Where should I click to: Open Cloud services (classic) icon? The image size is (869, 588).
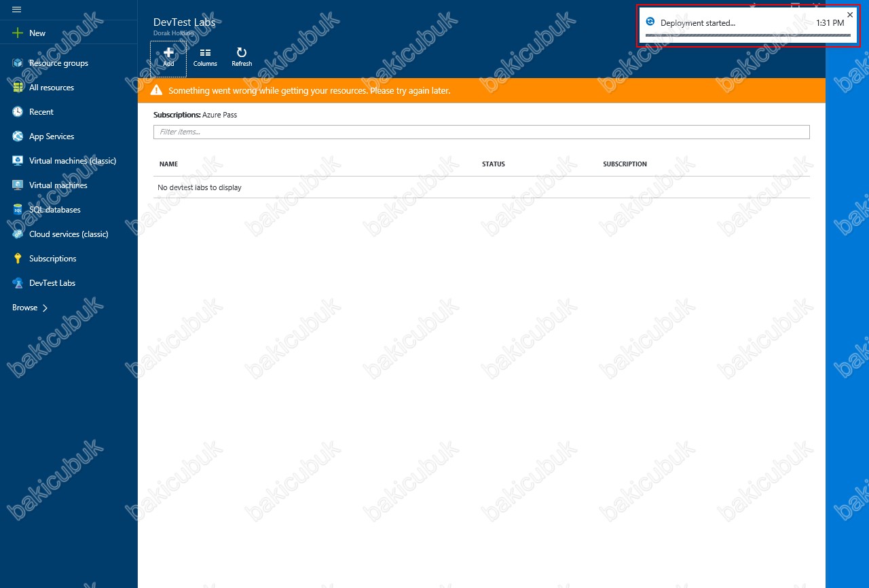18,234
